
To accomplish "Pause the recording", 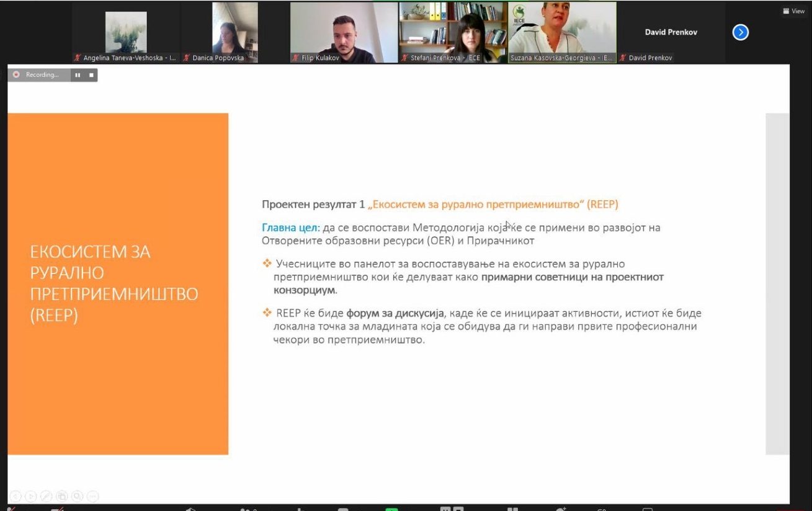I will point(78,75).
